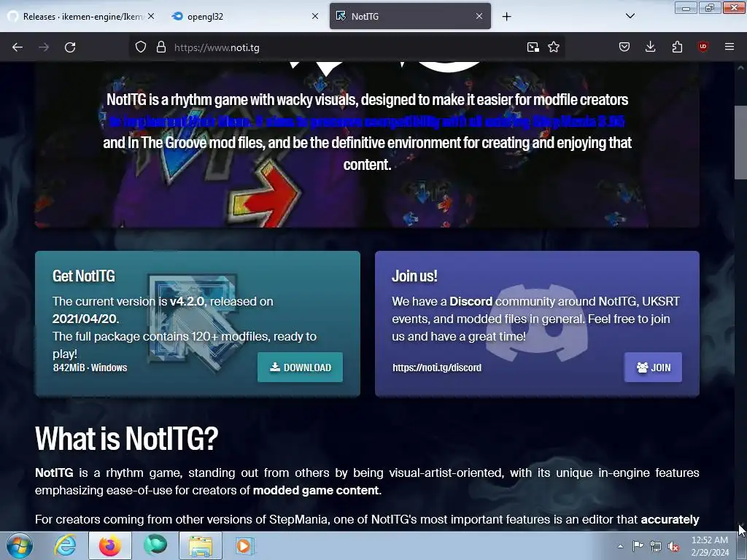Click the URL address field
The image size is (747, 560).
345,47
